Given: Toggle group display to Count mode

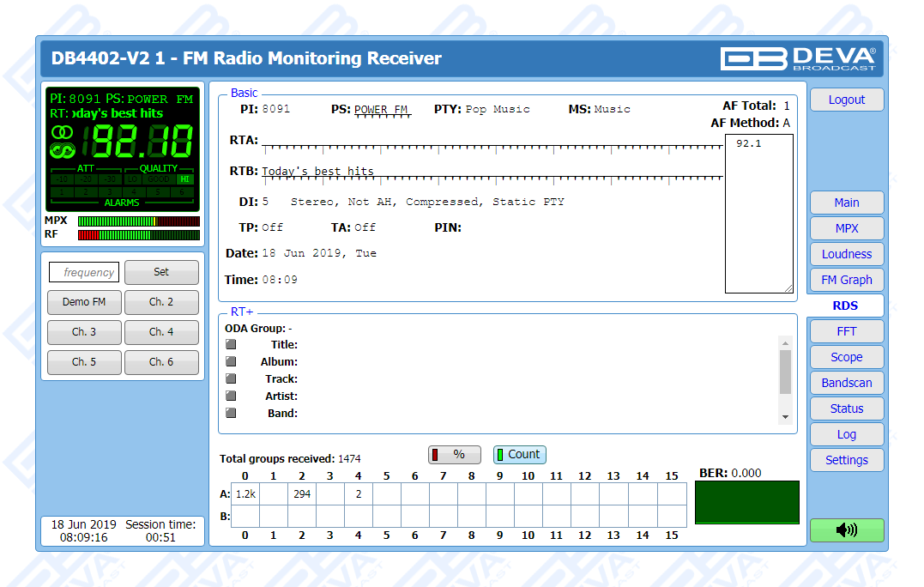Looking at the screenshot, I should pos(519,455).
